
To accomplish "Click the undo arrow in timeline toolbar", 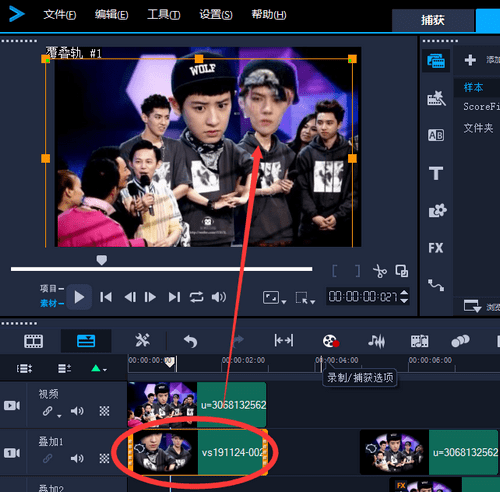I will [191, 341].
